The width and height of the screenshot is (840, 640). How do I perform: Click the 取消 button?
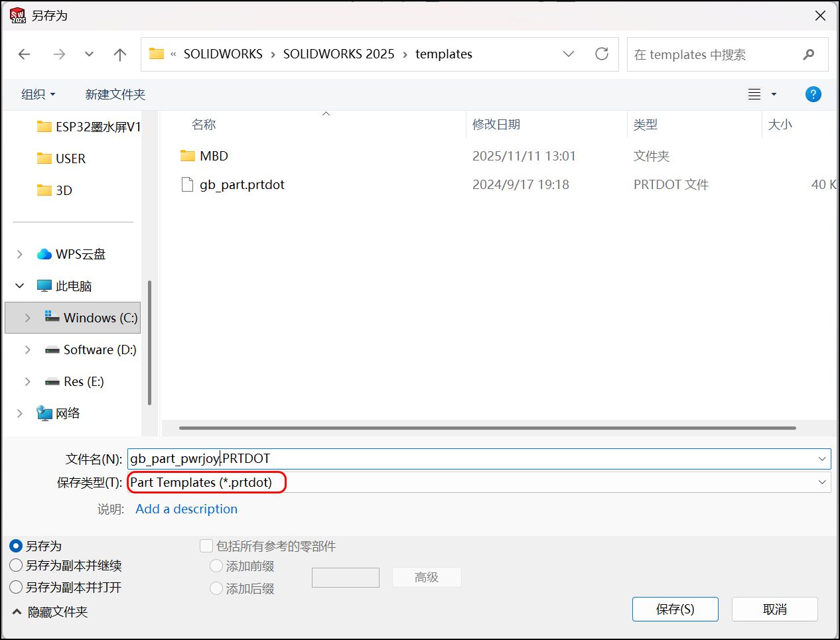pos(775,609)
